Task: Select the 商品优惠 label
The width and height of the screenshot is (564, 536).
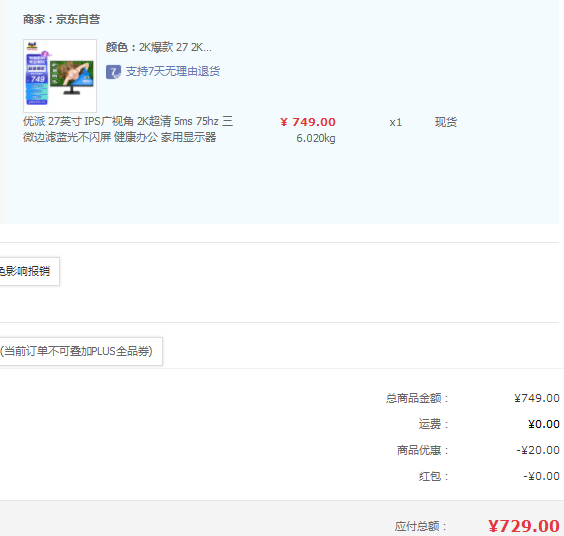Action: [423, 450]
